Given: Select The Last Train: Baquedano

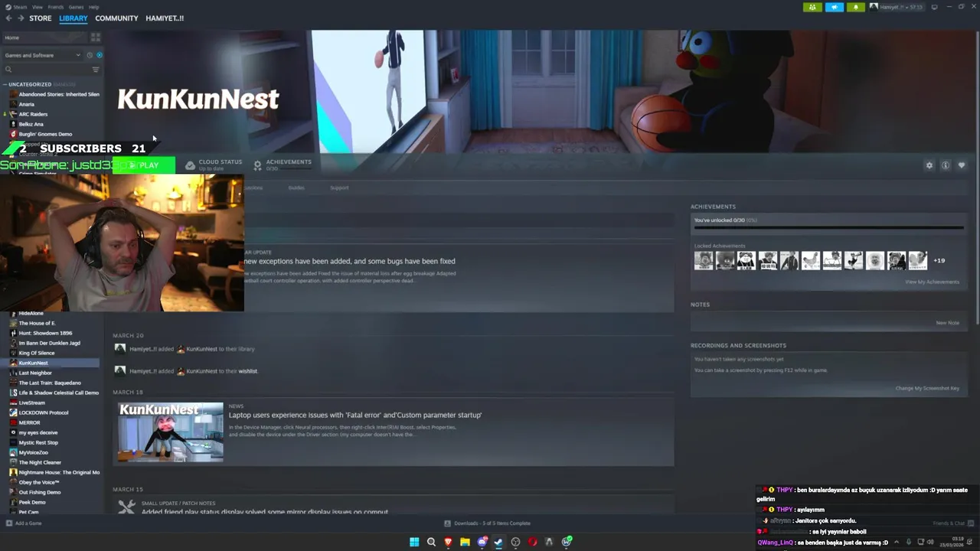Looking at the screenshot, I should [x=50, y=383].
